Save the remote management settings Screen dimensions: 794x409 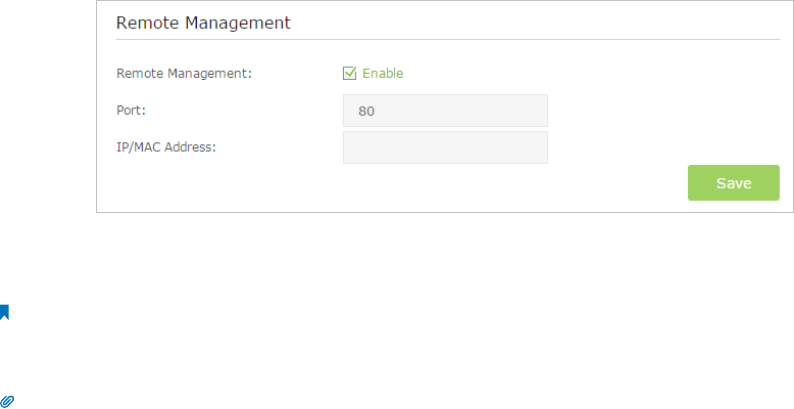pos(733,183)
